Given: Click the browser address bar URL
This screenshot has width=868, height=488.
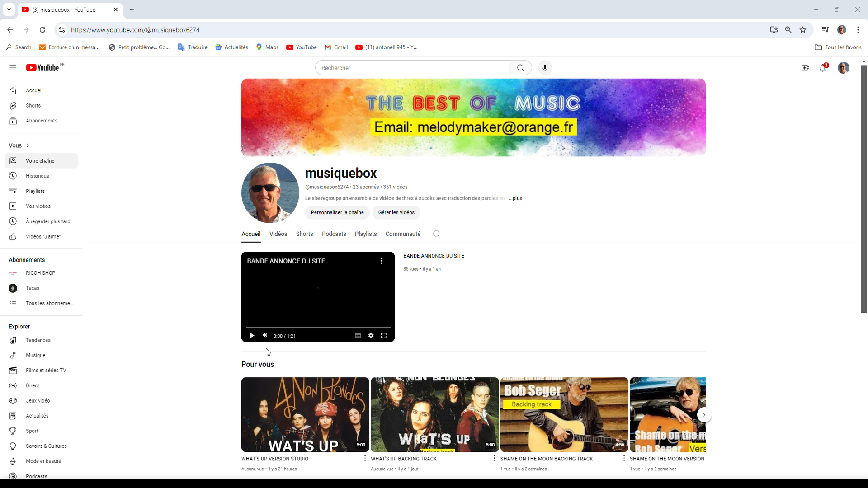Looking at the screenshot, I should click(135, 30).
